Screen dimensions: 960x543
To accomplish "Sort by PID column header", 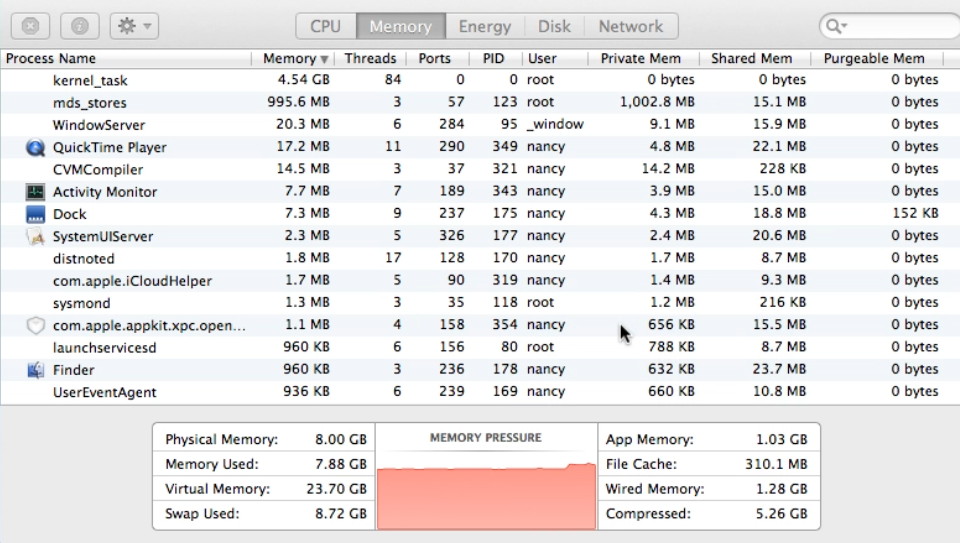I will (x=493, y=58).
